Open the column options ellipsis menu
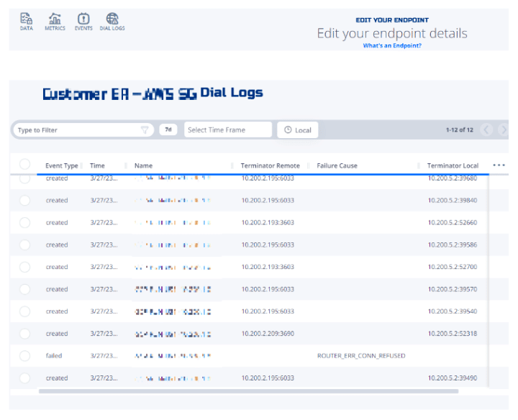The width and height of the screenshot is (518, 420). point(499,165)
